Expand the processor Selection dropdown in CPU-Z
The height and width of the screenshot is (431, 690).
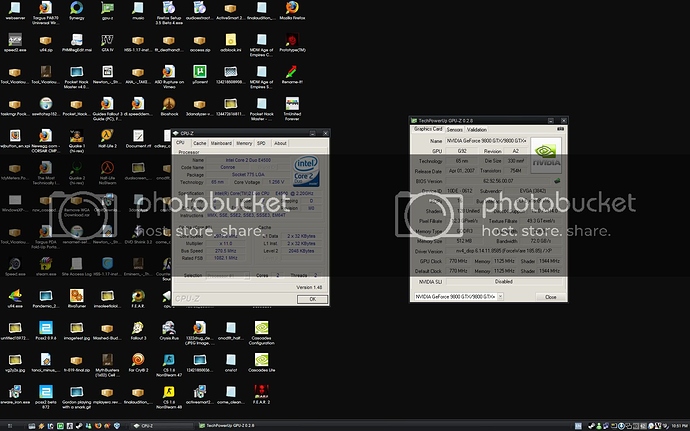tap(246, 276)
